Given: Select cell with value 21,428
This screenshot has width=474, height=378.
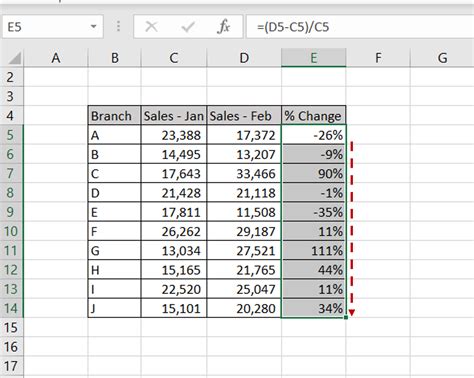Looking at the screenshot, I should point(174,193).
